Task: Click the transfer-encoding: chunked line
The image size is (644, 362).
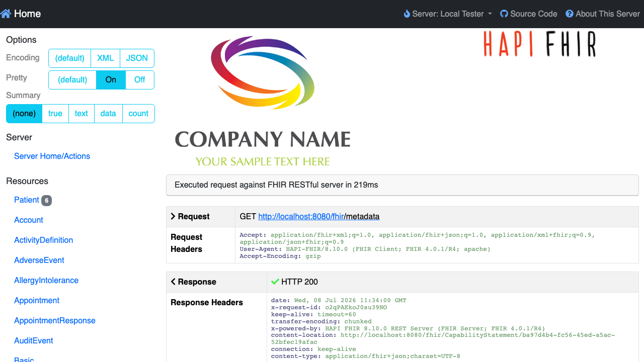Action: [321, 321]
